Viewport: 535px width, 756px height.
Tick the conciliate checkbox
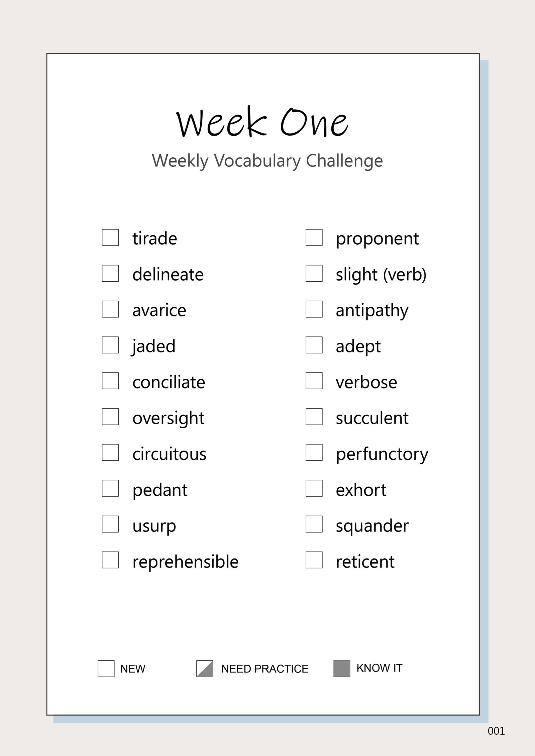coord(110,381)
